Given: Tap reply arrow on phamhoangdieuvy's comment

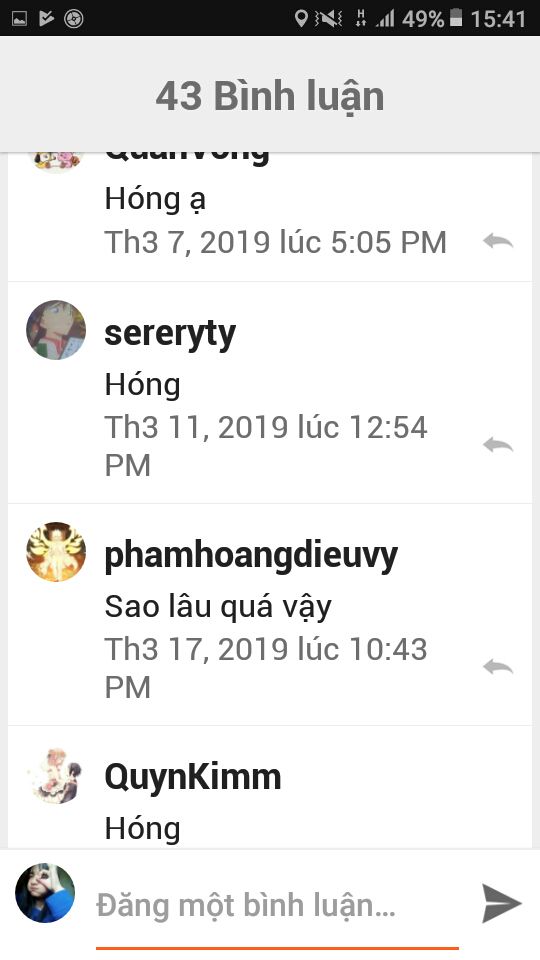Looking at the screenshot, I should [x=498, y=666].
